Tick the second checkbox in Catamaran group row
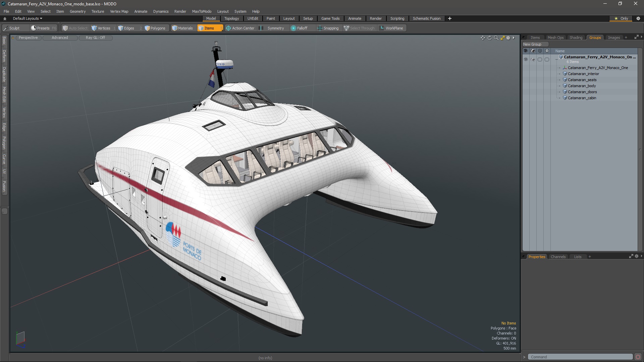Image resolution: width=644 pixels, height=362 pixels. [547, 59]
